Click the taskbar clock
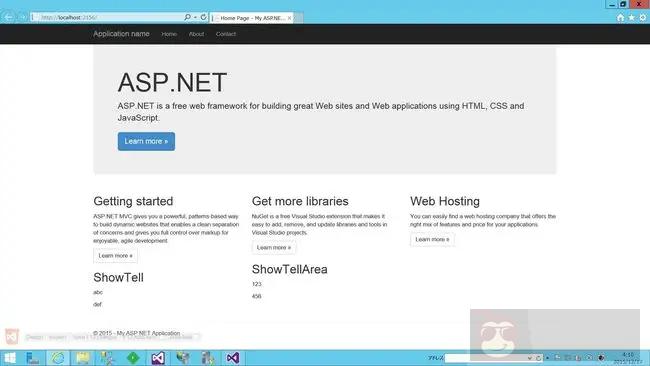650x366 pixels. point(628,358)
